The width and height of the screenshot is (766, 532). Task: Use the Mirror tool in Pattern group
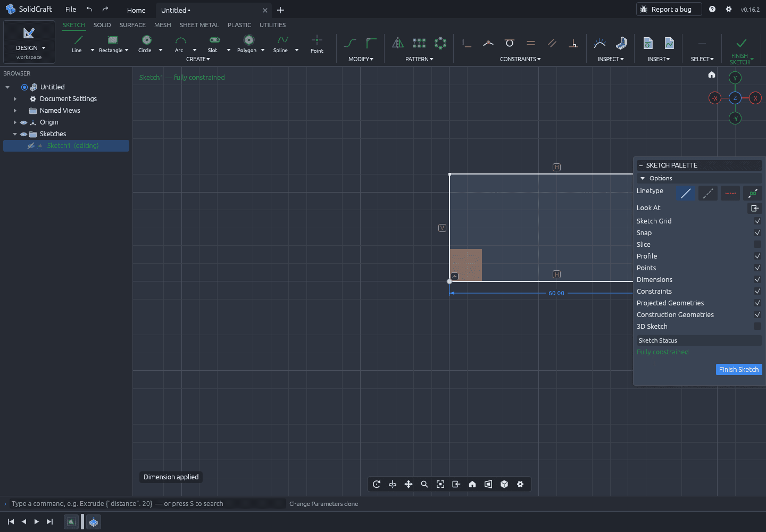coord(398,43)
